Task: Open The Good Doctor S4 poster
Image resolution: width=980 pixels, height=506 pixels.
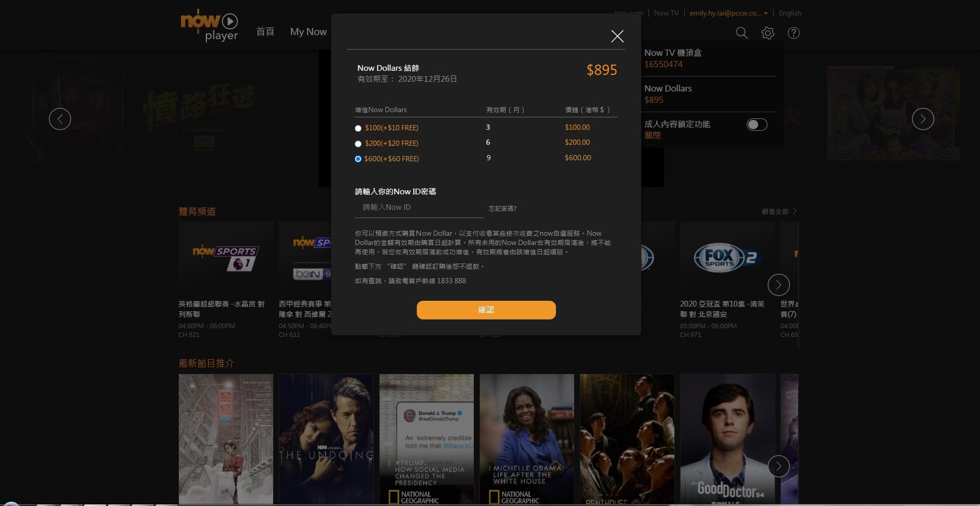Action: click(728, 439)
